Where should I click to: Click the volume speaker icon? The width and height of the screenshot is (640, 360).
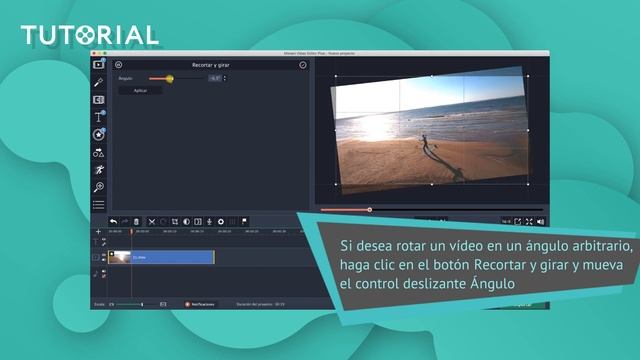540,221
